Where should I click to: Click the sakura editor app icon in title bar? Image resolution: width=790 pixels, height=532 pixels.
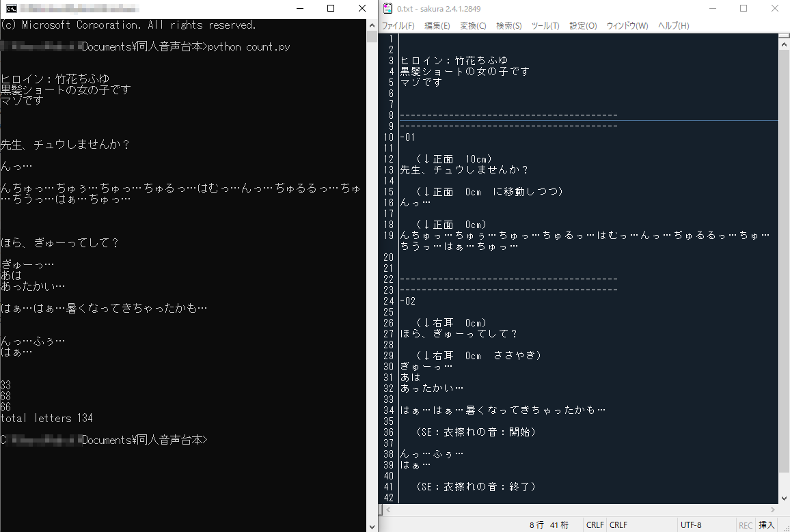click(387, 8)
